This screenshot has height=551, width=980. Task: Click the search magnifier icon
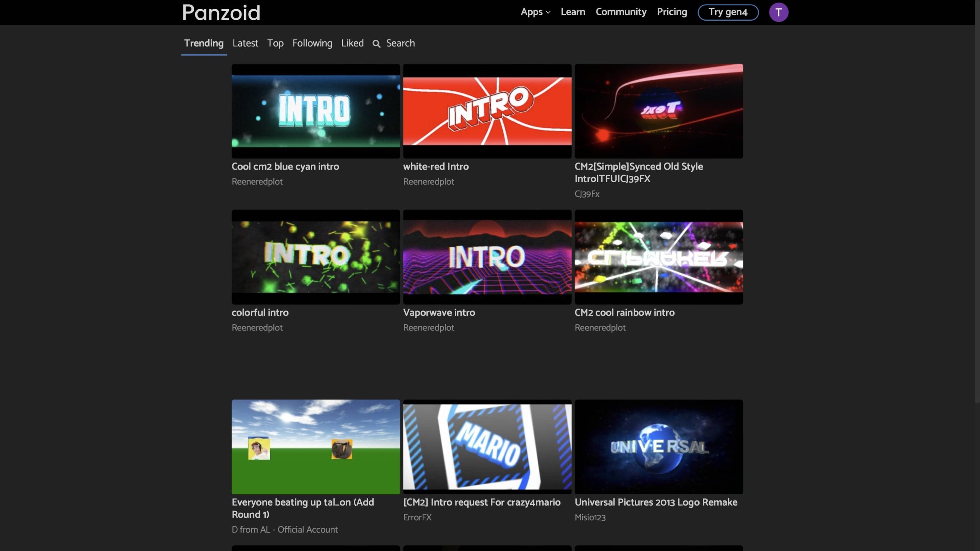(376, 44)
